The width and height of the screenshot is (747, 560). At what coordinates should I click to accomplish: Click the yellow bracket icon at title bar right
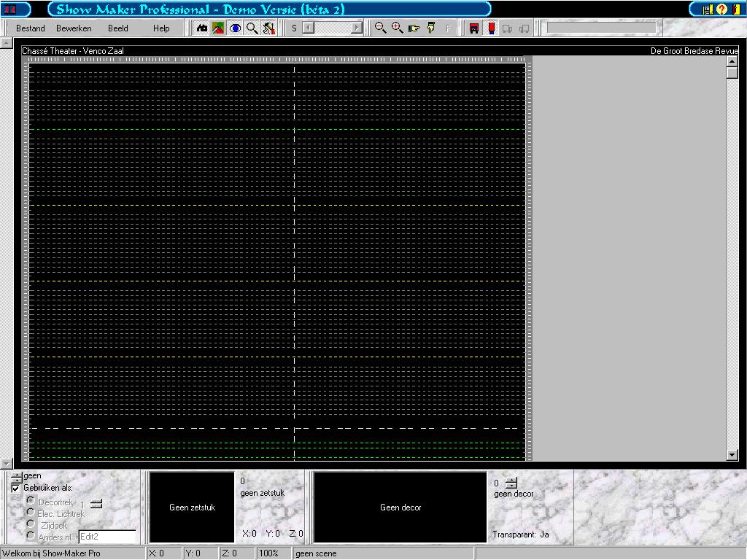tap(737, 9)
